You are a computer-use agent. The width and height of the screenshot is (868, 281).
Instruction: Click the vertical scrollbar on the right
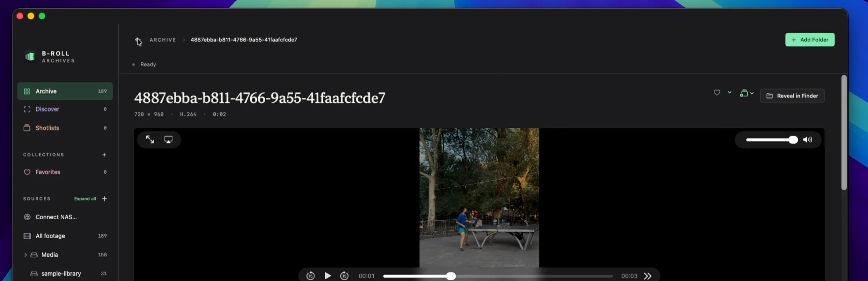click(844, 133)
